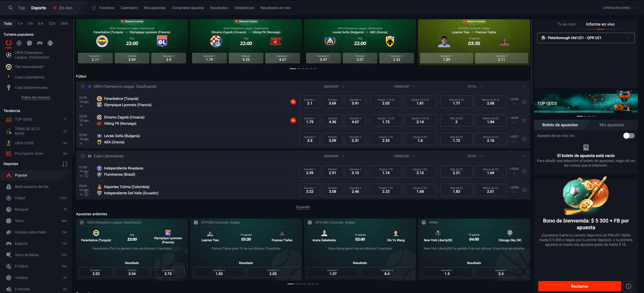Favorite the Levski Sofia vs AEK match star

coord(524,139)
